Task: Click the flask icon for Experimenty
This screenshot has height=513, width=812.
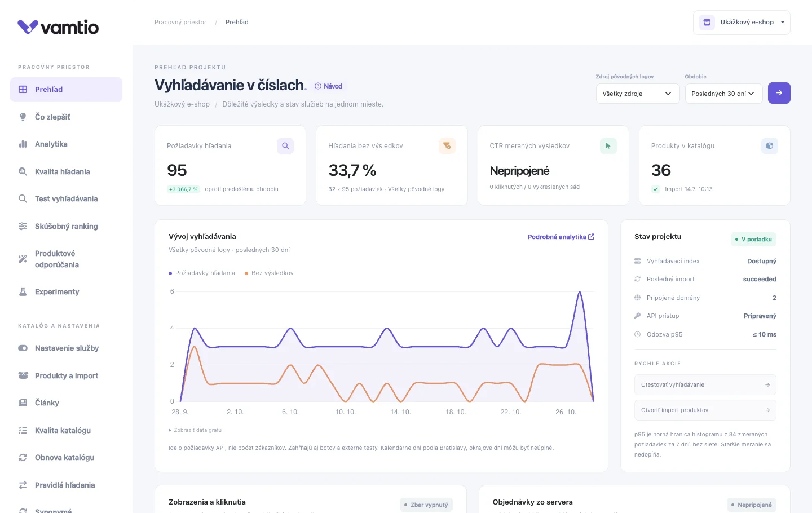Action: pos(23,291)
